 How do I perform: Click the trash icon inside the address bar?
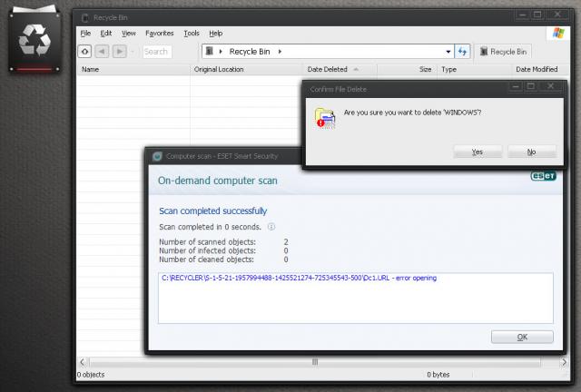point(210,51)
